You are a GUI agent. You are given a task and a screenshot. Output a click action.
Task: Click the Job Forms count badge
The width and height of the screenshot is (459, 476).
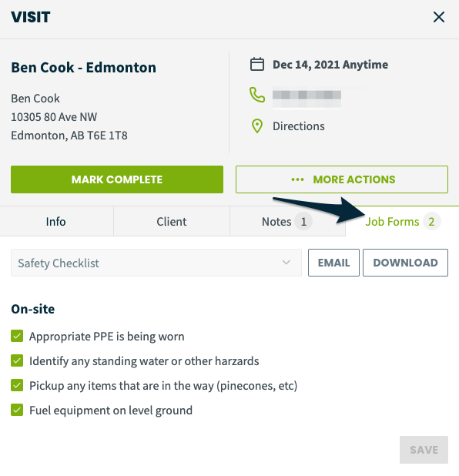[431, 222]
